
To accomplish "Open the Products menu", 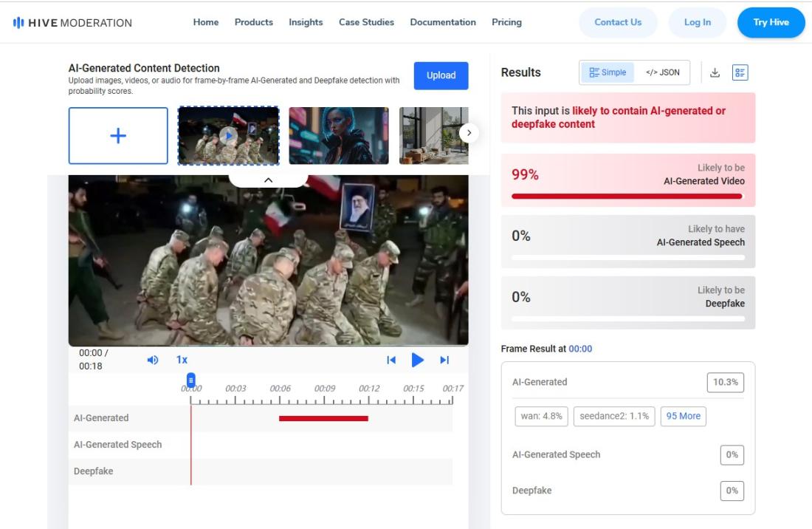I will coord(253,22).
